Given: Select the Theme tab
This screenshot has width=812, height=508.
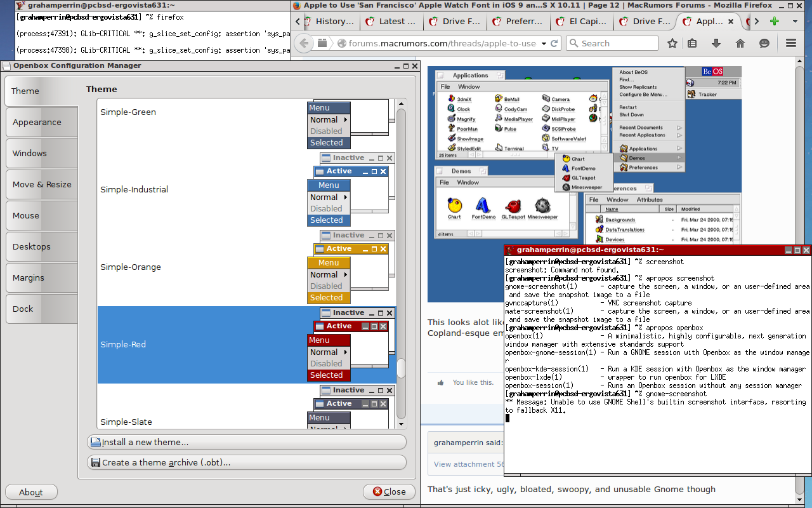Looking at the screenshot, I should click(x=41, y=91).
